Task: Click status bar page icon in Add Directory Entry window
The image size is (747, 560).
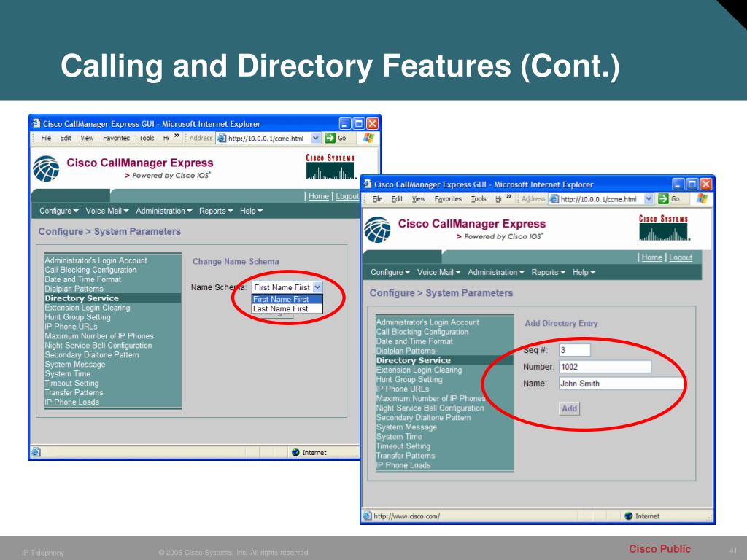Action: click(367, 516)
